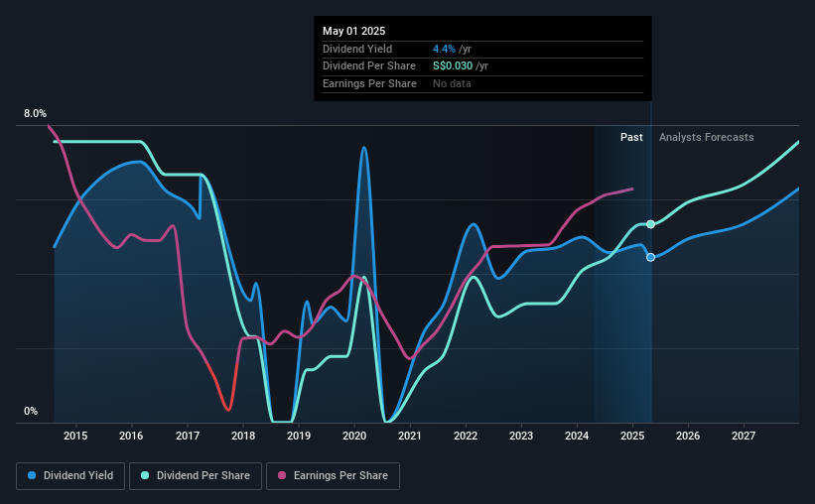
Task: Click the 2023 x-axis label
Action: (521, 436)
